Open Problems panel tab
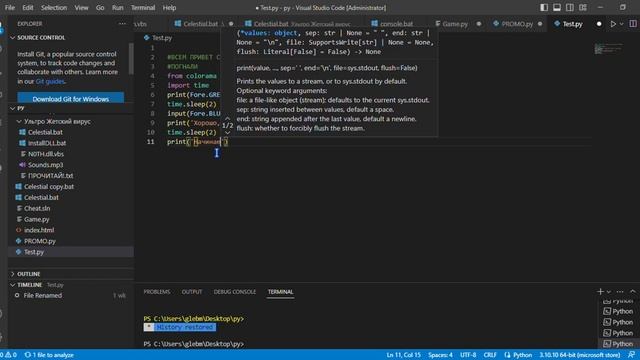The height and width of the screenshot is (360, 640). pos(157,292)
